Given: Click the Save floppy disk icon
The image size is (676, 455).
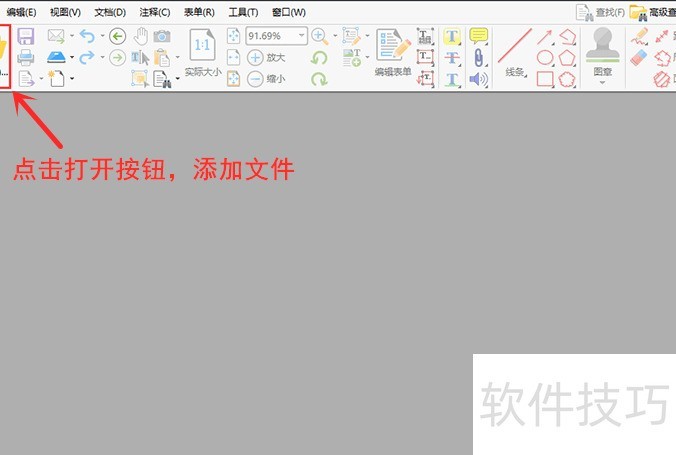Looking at the screenshot, I should coord(26,37).
